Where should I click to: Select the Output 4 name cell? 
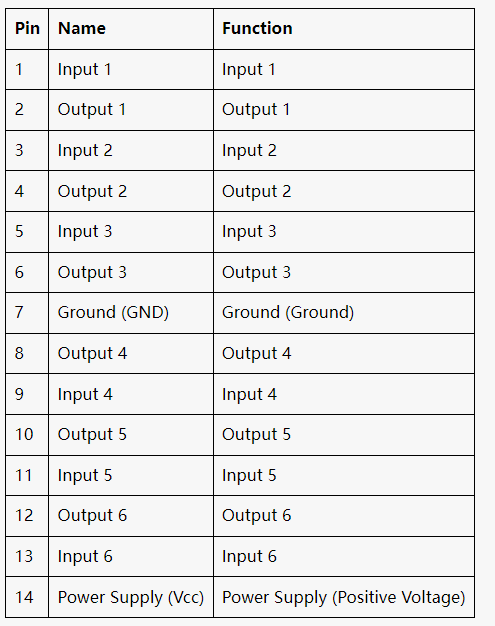point(131,354)
